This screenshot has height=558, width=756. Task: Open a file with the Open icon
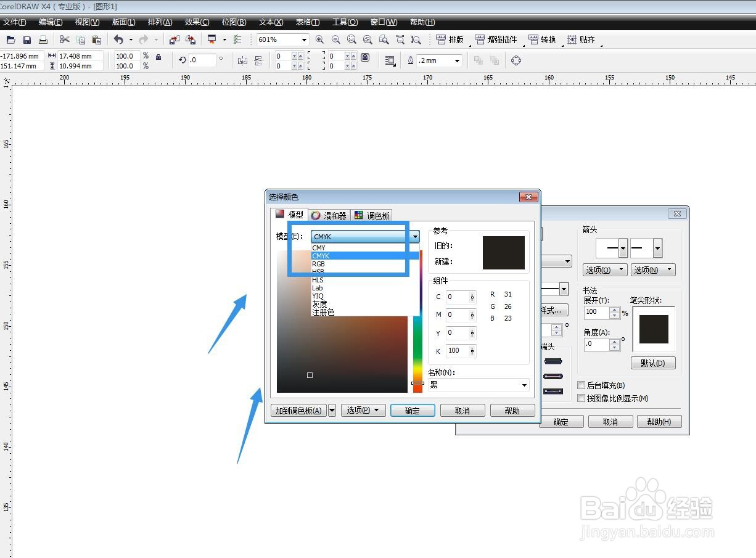[10, 39]
